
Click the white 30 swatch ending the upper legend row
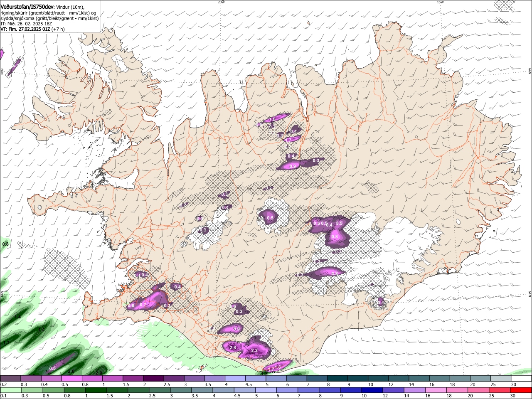(521, 379)
